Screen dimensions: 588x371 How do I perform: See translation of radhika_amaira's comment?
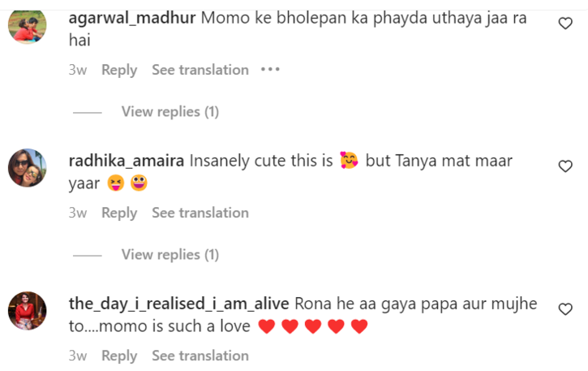tap(200, 213)
